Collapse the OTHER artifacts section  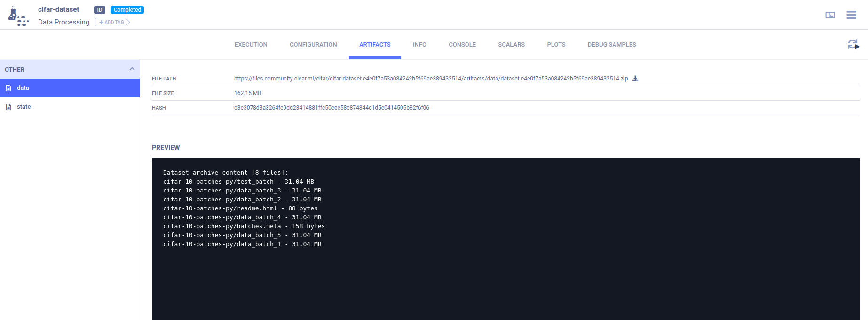pos(132,69)
